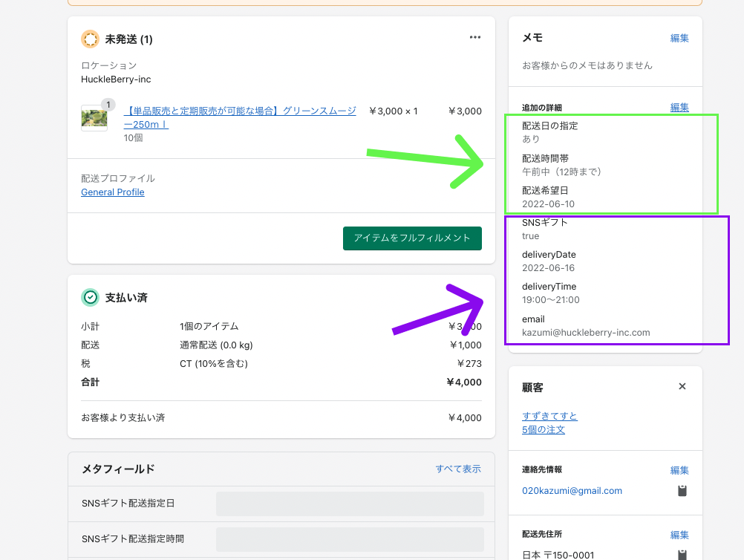Select the deliveryTime value 19:00〜21:00
The height and width of the screenshot is (560, 744).
550,300
